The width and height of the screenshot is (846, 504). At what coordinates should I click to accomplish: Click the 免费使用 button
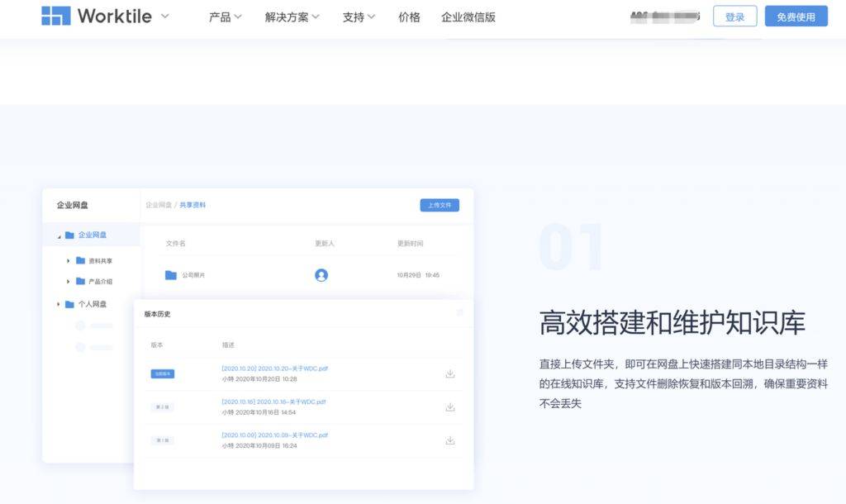click(796, 17)
